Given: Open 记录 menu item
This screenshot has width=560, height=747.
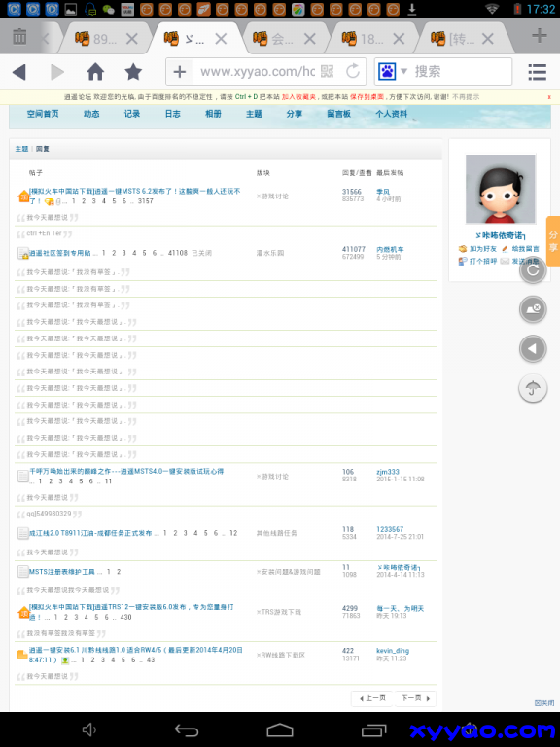Looking at the screenshot, I should [132, 114].
